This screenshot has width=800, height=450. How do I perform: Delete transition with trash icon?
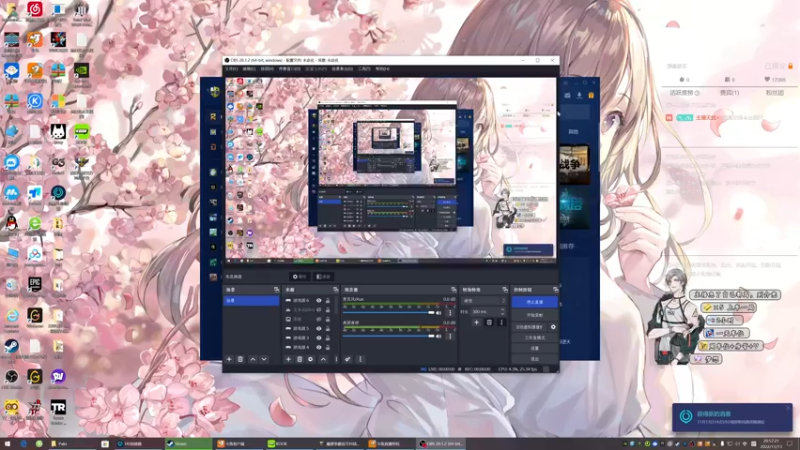[489, 322]
